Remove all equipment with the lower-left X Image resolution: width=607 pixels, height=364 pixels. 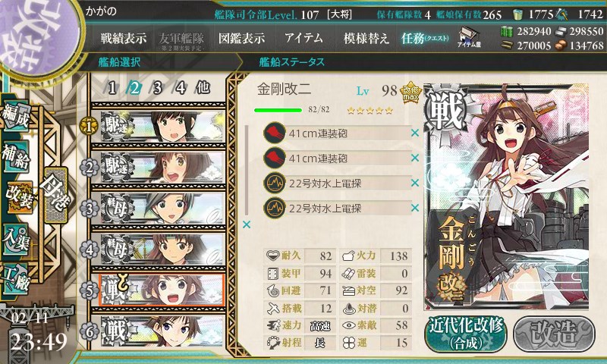tap(246, 224)
